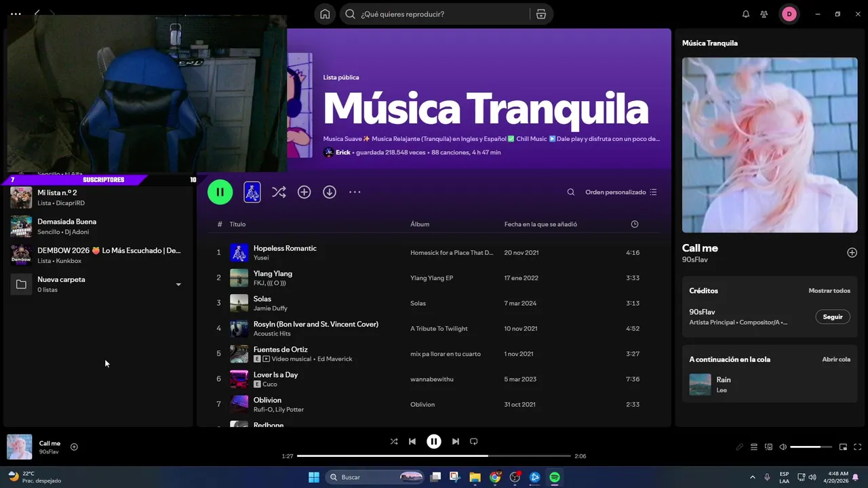
Task: Toggle repeat mode
Action: point(474,441)
